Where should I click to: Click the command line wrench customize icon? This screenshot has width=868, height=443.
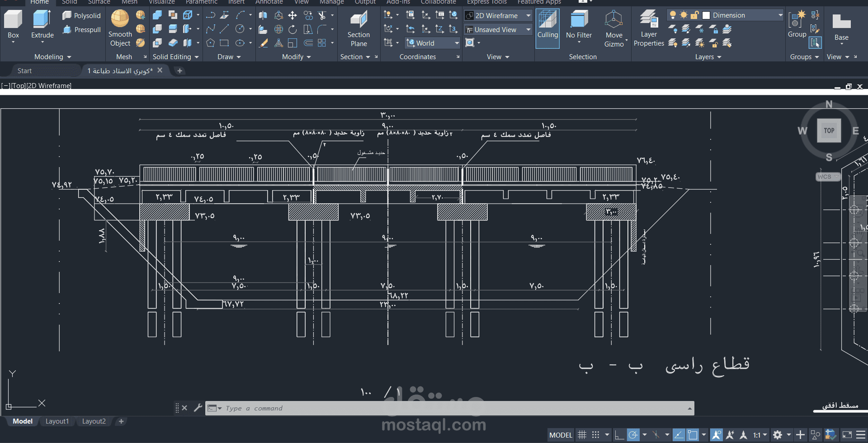pyautogui.click(x=198, y=408)
